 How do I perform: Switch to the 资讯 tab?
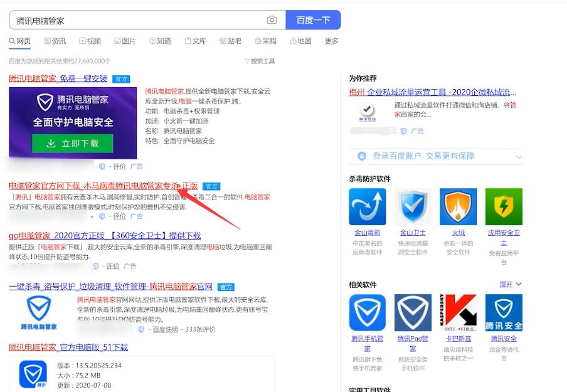55,41
